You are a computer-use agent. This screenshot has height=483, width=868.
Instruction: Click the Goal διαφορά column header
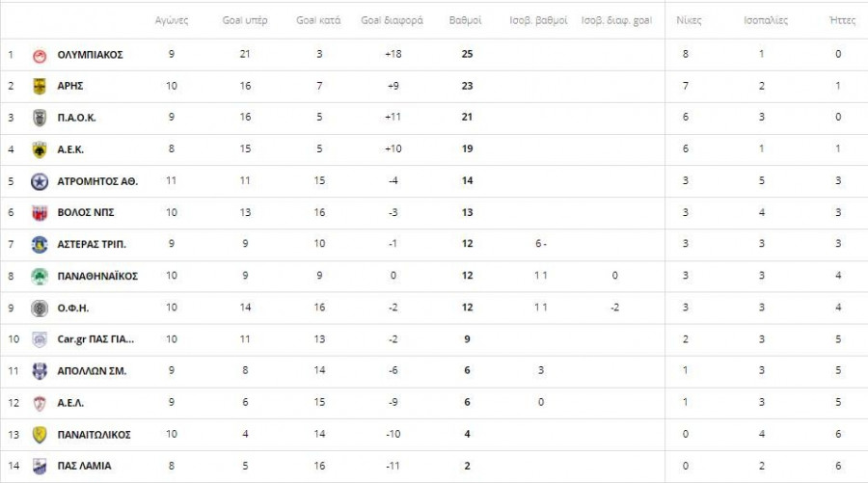pos(392,20)
